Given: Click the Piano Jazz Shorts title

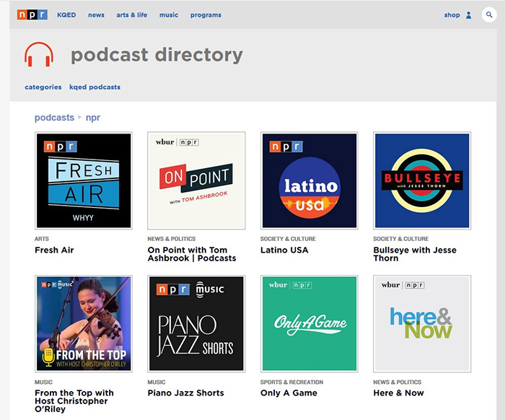Looking at the screenshot, I should (x=186, y=393).
